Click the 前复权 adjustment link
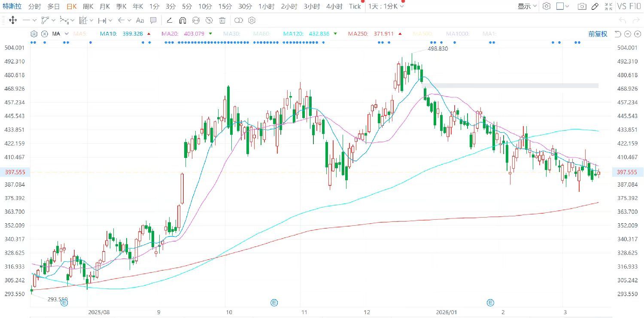Image resolution: width=644 pixels, height=318 pixels. coord(598,34)
